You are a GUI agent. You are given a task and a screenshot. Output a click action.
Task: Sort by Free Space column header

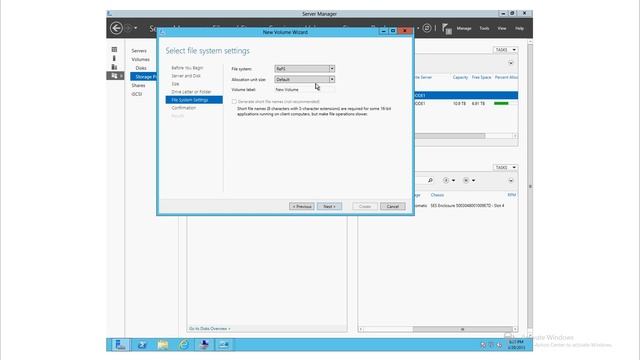pos(481,77)
